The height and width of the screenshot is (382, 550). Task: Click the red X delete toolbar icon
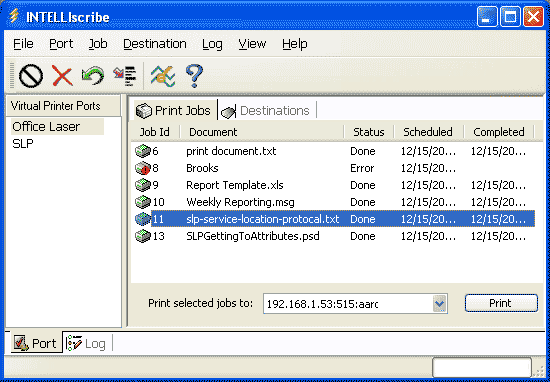[x=62, y=75]
